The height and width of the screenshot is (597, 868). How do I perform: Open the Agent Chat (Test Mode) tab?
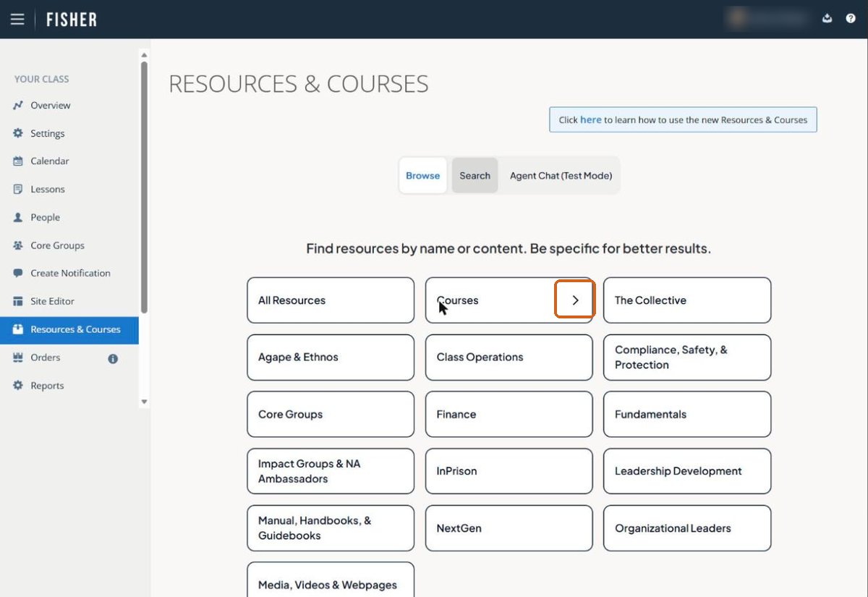pos(561,176)
